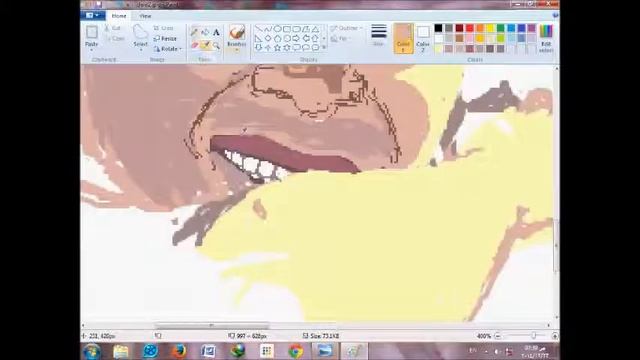Click the horizontal scrollbar thumb
Viewport: 640px width, 360px height.
[x=211, y=325]
